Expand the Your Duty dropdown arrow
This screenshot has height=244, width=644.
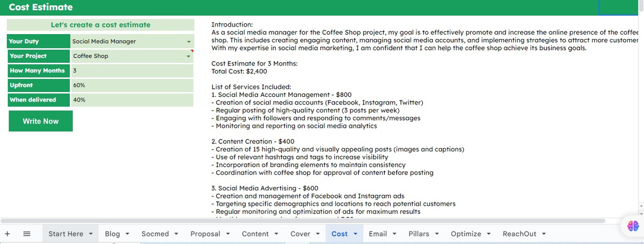point(189,42)
